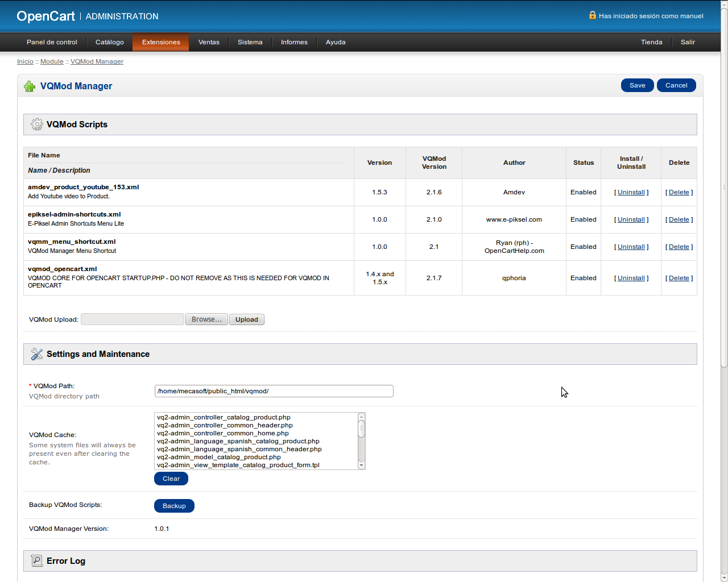This screenshot has height=582, width=728.
Task: Uninstall vqmod_opencart.xml script
Action: tap(631, 278)
